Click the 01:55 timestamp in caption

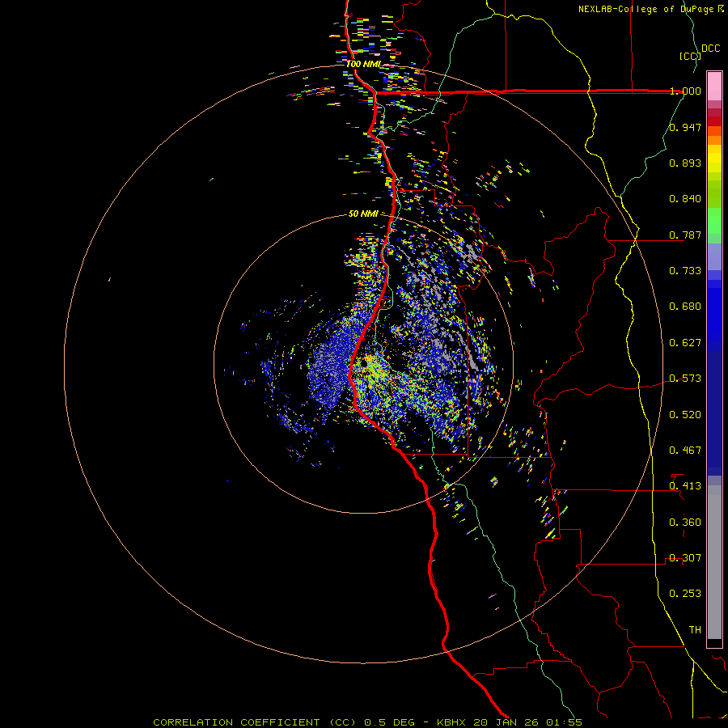point(564,722)
